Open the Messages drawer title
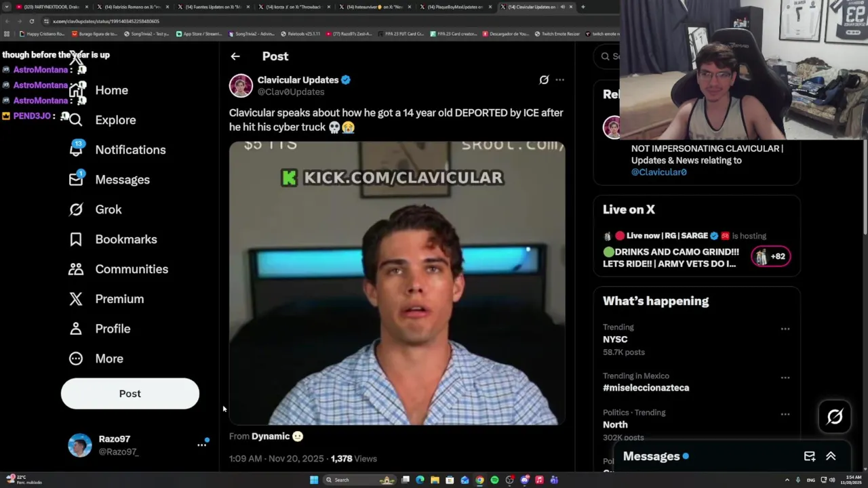This screenshot has height=488, width=868. (652, 456)
